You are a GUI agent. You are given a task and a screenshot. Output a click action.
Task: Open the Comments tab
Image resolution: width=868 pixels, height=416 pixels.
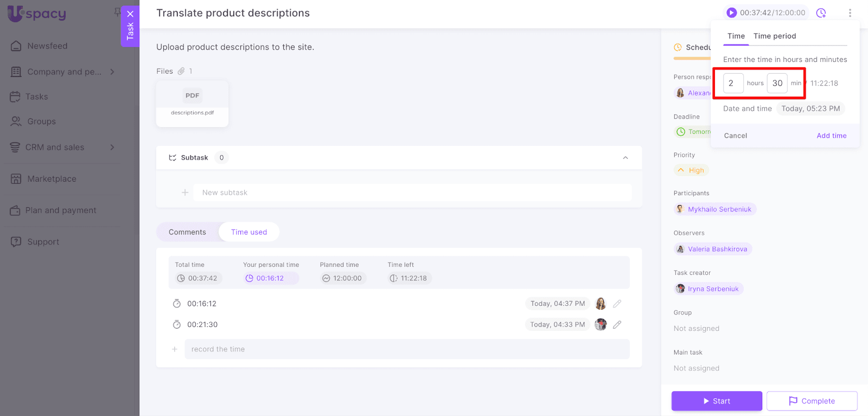pos(187,232)
